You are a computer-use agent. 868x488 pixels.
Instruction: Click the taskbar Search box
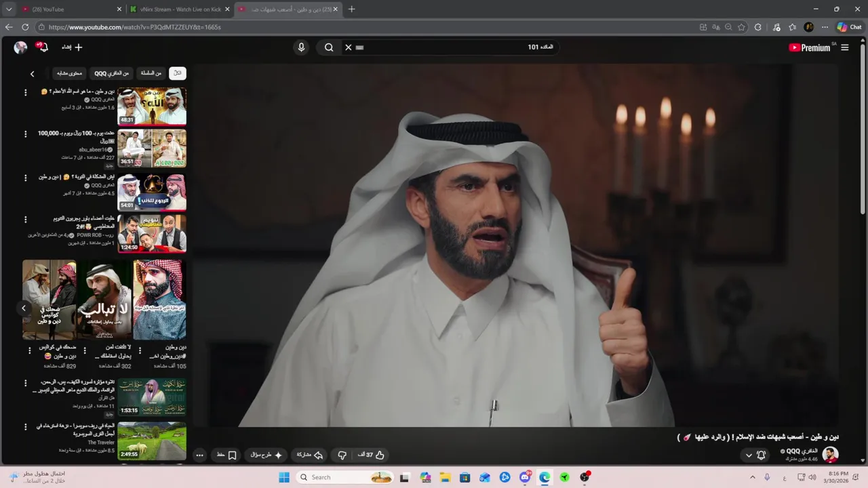[345, 477]
